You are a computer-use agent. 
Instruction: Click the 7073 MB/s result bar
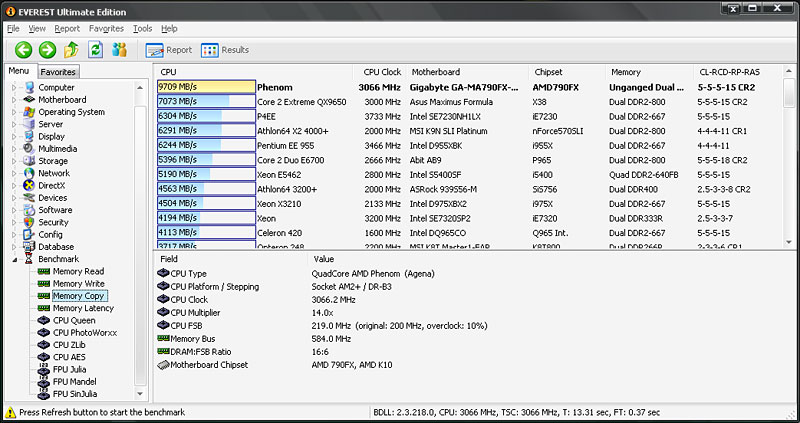(206, 102)
